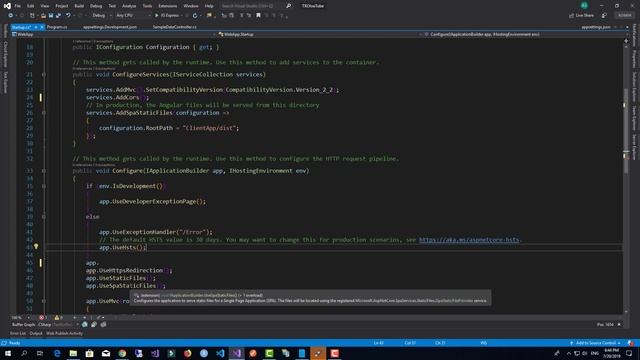This screenshot has height=360, width=640.
Task: Close the Startup.cs tab
Action: click(42, 27)
